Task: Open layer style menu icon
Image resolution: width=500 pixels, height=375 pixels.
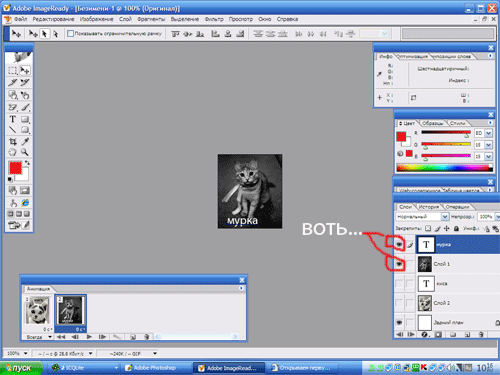Action: point(425,334)
